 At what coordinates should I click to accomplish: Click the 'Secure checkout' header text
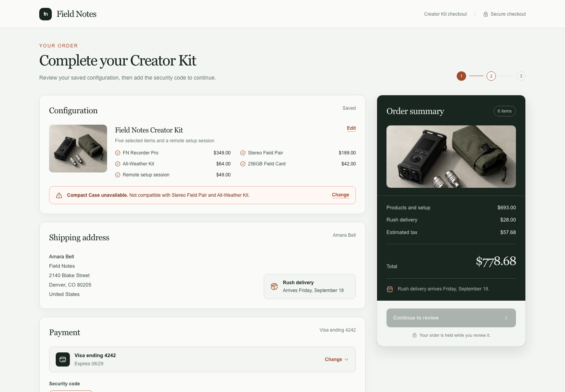pos(508,14)
